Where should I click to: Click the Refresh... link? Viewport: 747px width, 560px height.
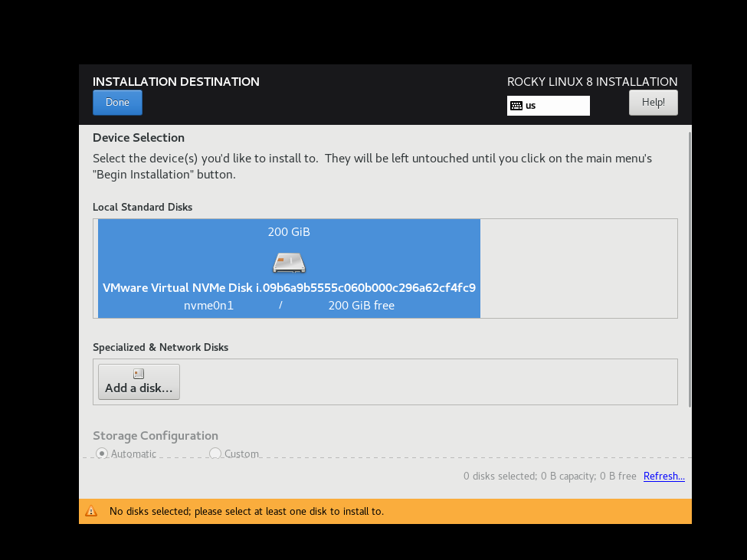tap(664, 476)
